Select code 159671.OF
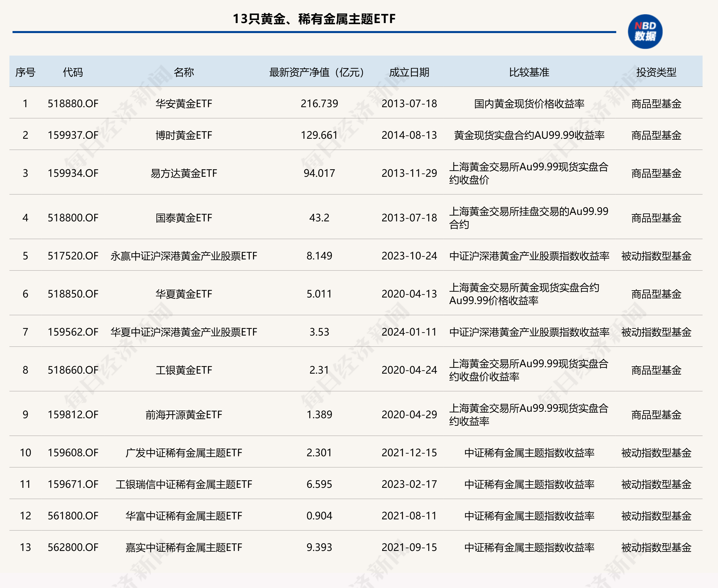This screenshot has width=718, height=588. pos(73,484)
